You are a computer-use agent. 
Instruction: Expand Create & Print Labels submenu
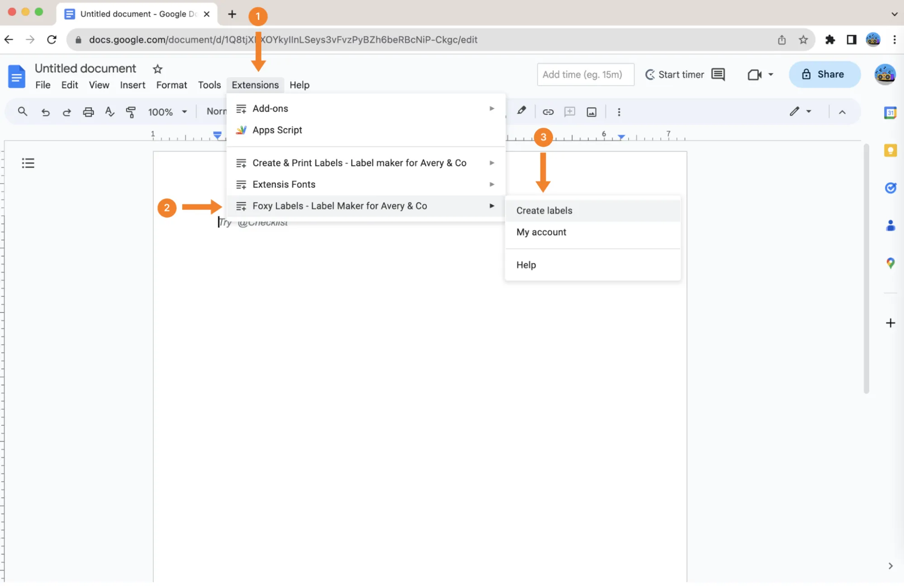pyautogui.click(x=365, y=163)
